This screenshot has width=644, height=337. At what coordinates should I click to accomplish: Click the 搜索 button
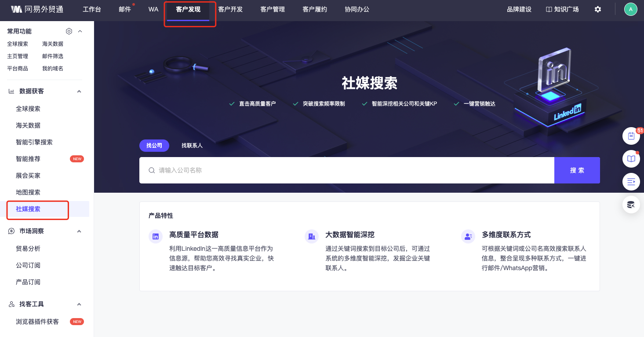pos(577,170)
